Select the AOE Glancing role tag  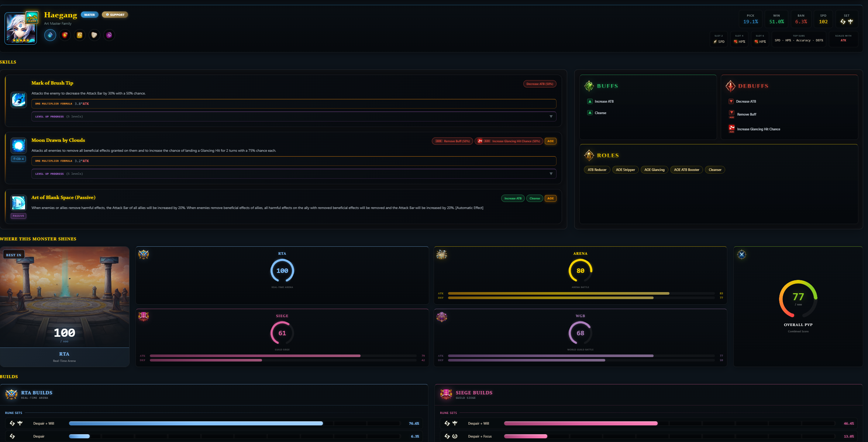coord(654,170)
